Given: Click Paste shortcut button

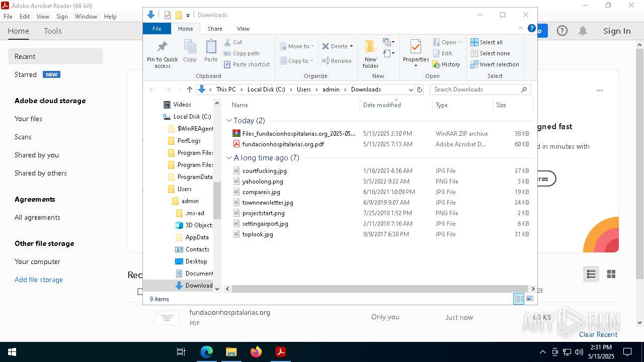Looking at the screenshot, I should pyautogui.click(x=247, y=64).
